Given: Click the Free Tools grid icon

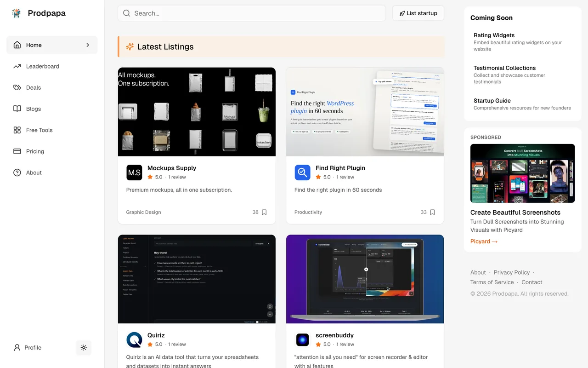Looking at the screenshot, I should pyautogui.click(x=17, y=130).
